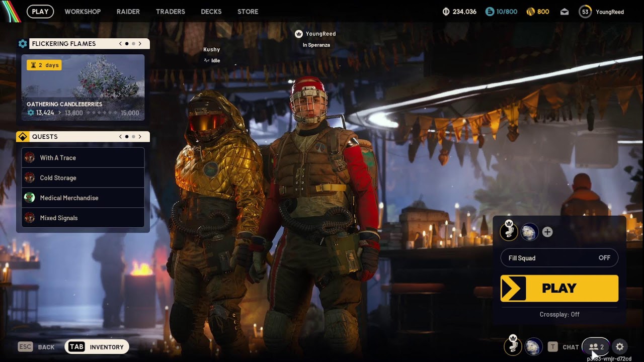Go to next Flickering Flames page

[140, 44]
